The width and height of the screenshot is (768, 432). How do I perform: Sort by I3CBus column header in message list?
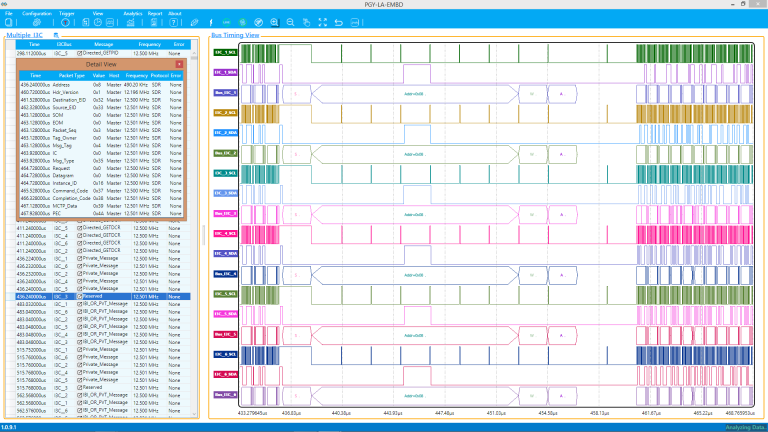point(64,44)
